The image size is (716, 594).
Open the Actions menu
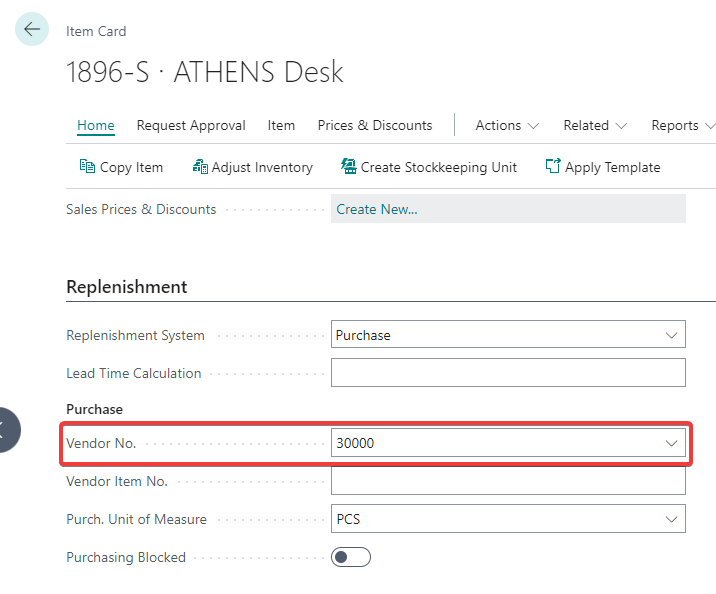pyautogui.click(x=507, y=125)
